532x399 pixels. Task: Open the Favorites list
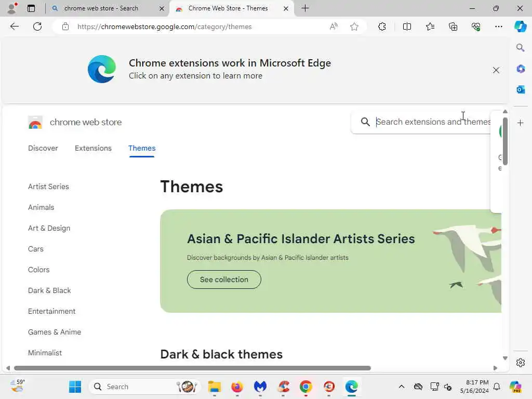coord(430,26)
